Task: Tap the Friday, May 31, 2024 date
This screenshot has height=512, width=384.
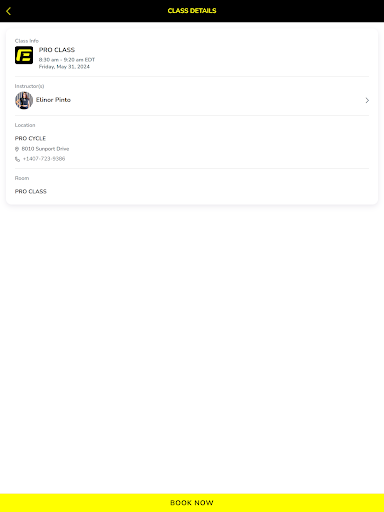Action: point(64,67)
